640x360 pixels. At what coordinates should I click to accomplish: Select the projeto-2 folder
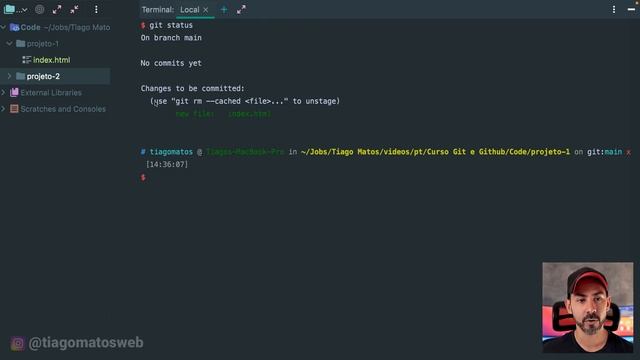click(x=43, y=76)
